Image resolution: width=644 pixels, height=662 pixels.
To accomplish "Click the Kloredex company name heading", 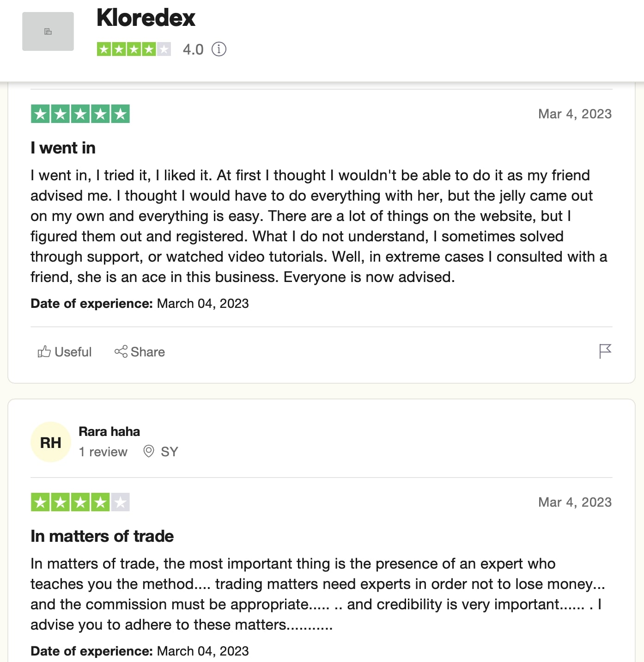I will tap(146, 18).
